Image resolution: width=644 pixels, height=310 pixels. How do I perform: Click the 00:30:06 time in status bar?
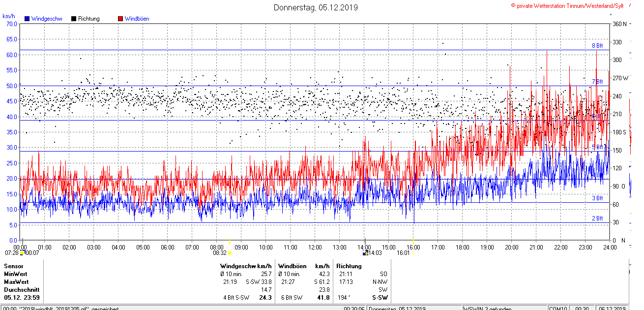point(354,309)
